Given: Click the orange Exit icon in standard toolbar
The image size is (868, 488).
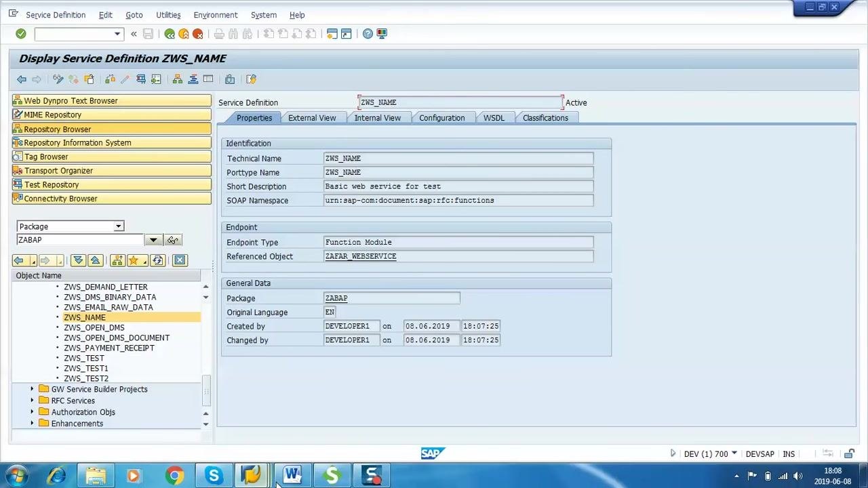Looking at the screenshot, I should point(184,34).
